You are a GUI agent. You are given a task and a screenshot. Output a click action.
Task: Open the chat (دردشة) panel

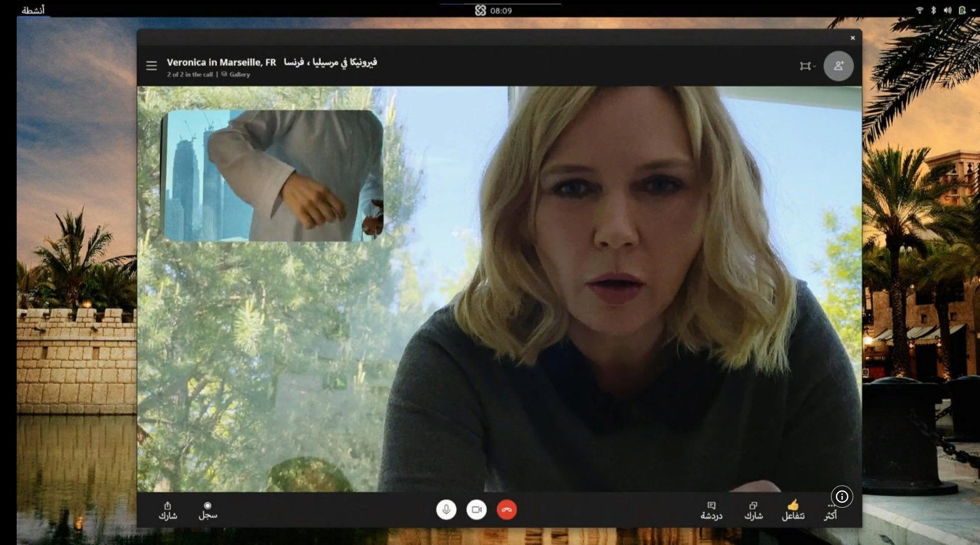coord(711,510)
